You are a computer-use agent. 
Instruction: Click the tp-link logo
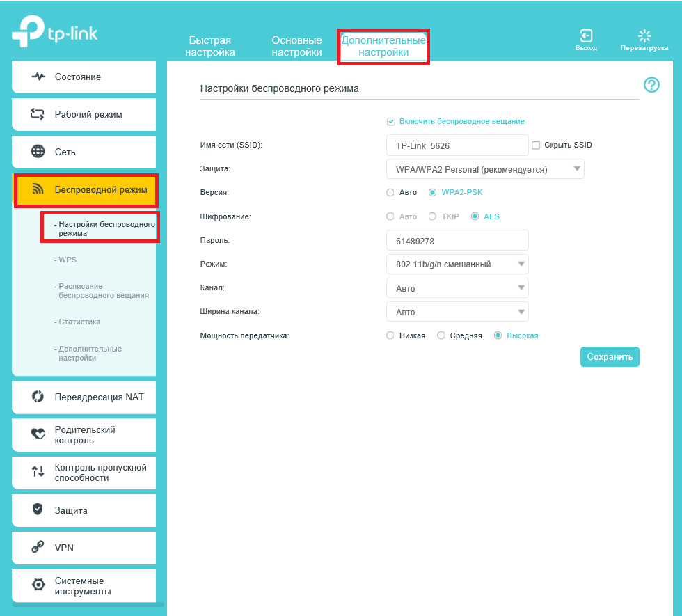(55, 31)
